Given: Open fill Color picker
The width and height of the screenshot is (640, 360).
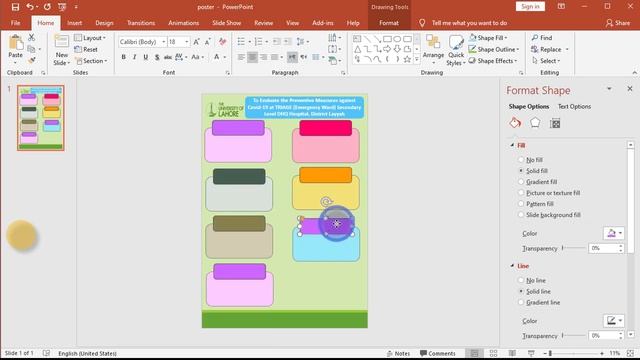Looking at the screenshot, I should [614, 233].
